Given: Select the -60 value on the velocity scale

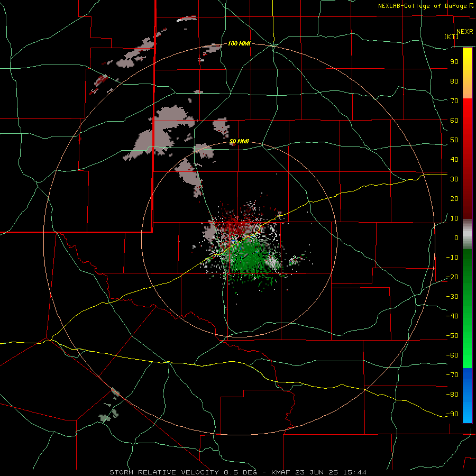Looking at the screenshot, I should coord(452,355).
